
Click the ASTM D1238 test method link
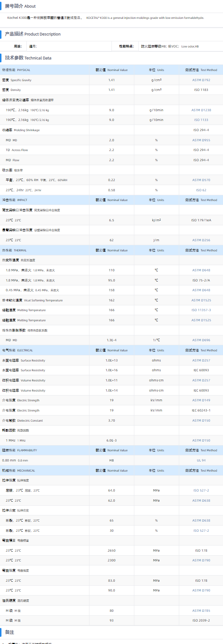pyautogui.click(x=201, y=110)
